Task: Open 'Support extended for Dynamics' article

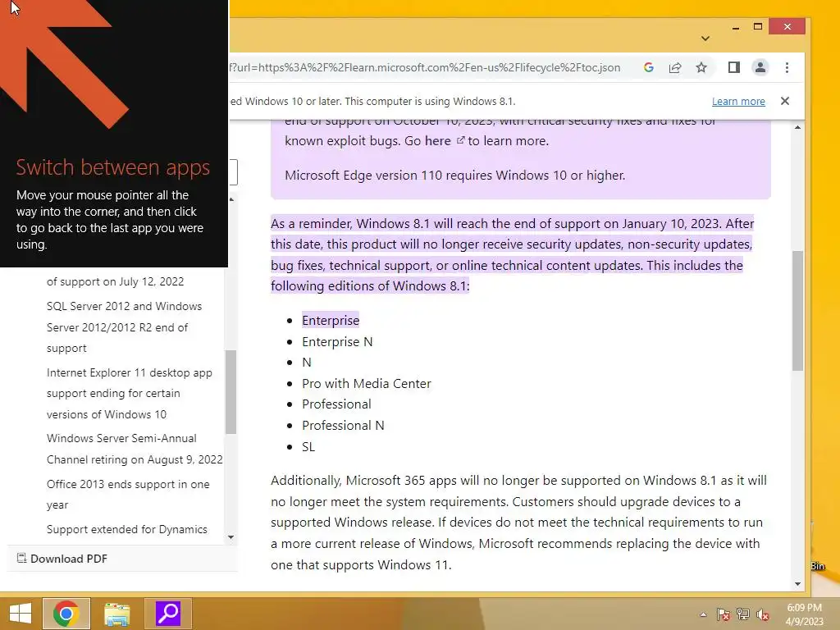Action: pyautogui.click(x=127, y=529)
